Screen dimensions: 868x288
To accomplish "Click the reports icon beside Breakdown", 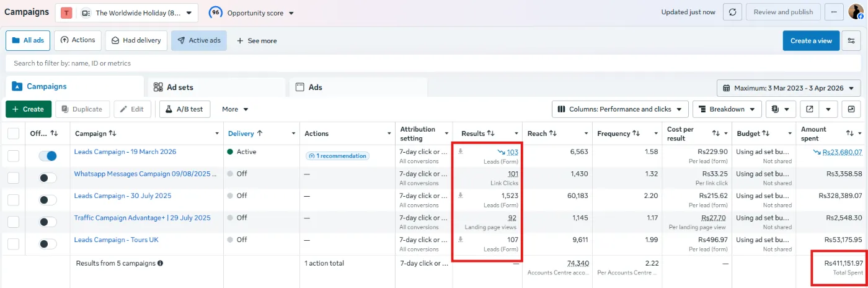I will 781,109.
